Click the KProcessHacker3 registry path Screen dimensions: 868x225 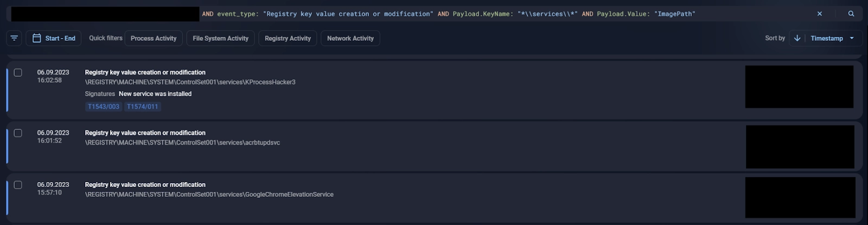tap(190, 82)
